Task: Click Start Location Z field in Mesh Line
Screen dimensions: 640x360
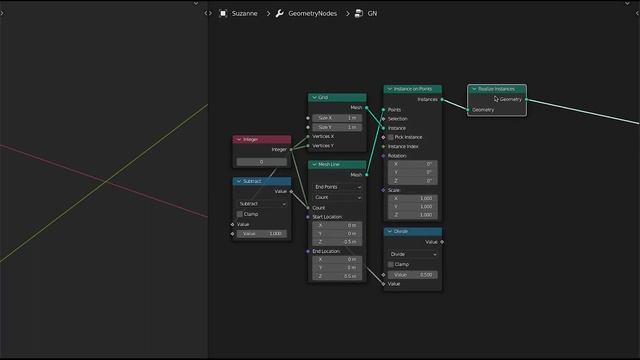Action: pos(337,242)
